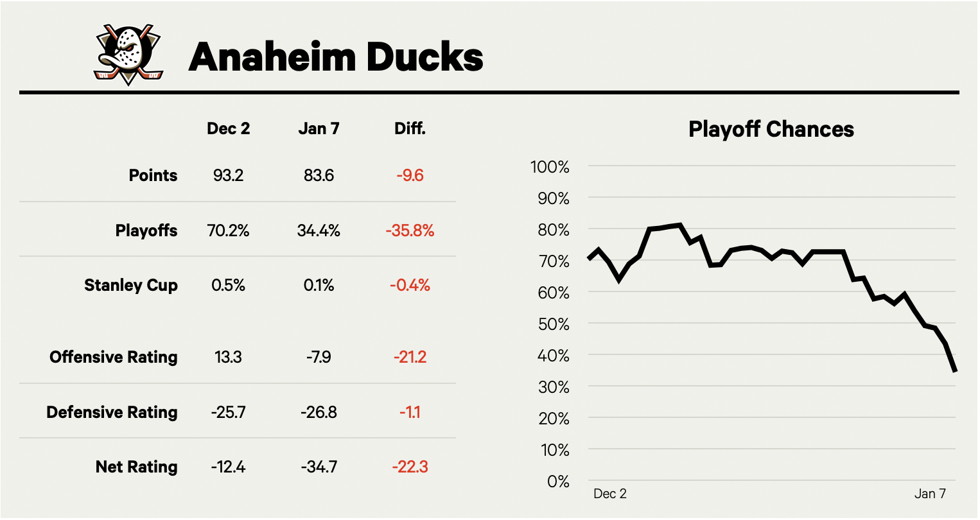The height and width of the screenshot is (520, 980).
Task: Click the Anaheim Ducks title heading
Action: tap(335, 56)
